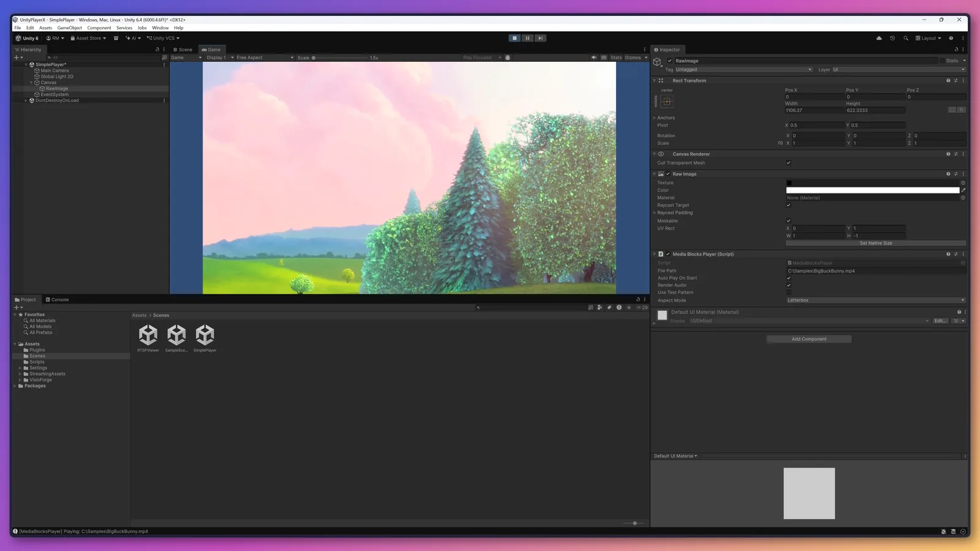Filter Project search by type icon

coord(600,307)
